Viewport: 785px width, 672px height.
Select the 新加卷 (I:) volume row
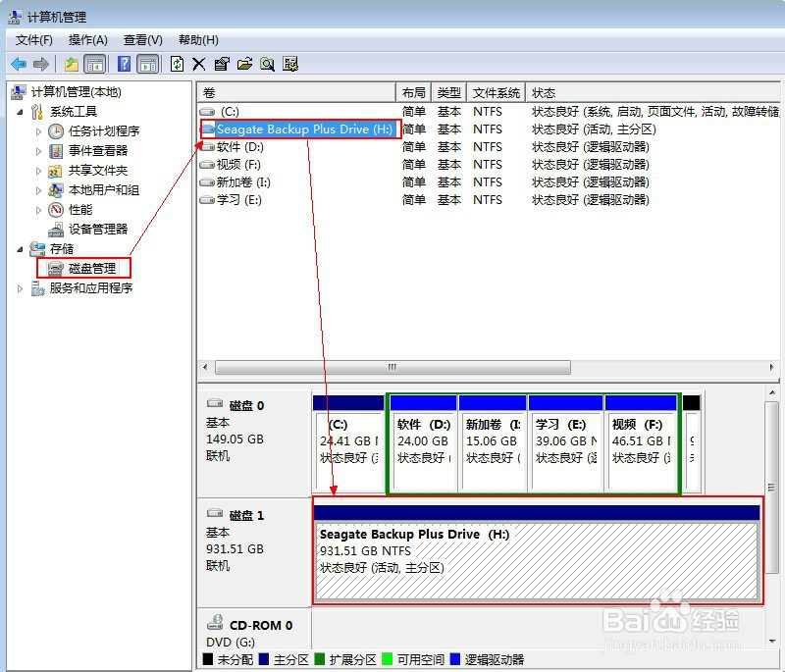(x=489, y=182)
